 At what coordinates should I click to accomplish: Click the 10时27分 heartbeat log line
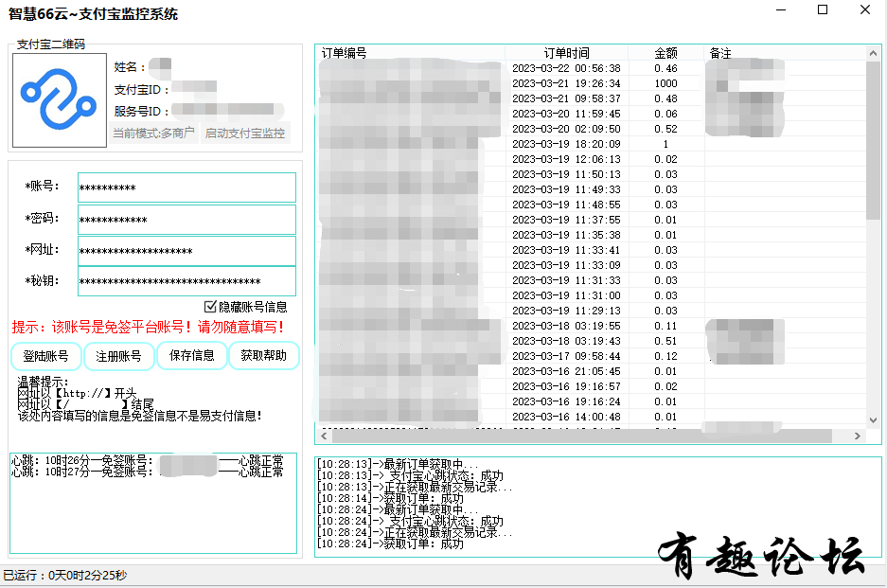[147, 472]
